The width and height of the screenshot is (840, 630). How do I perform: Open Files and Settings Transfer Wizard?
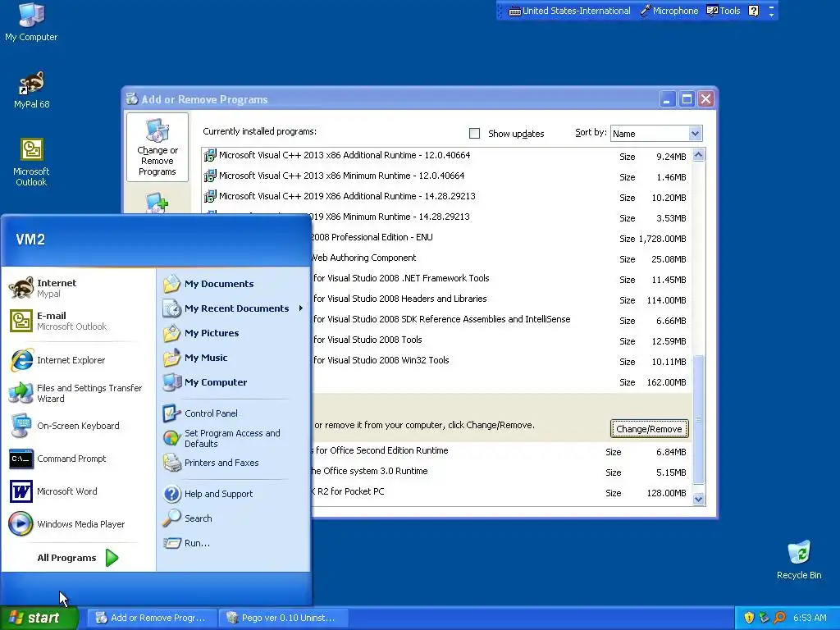point(78,393)
